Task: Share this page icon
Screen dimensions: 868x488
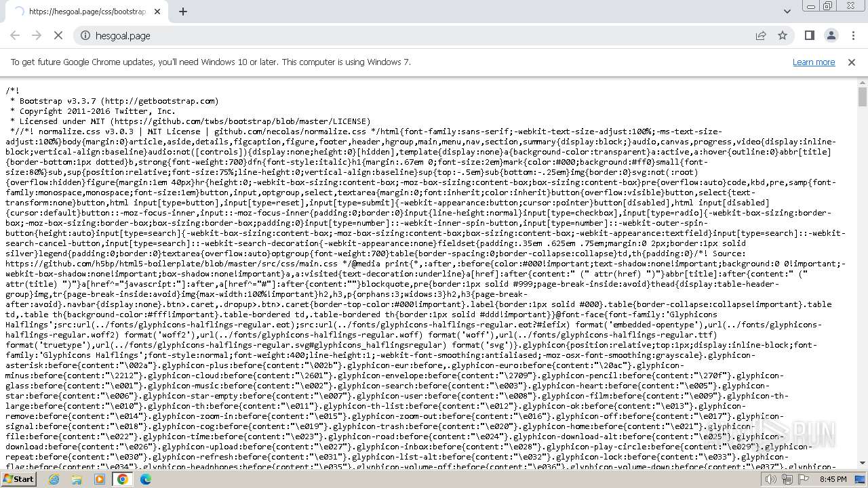Action: [x=761, y=35]
